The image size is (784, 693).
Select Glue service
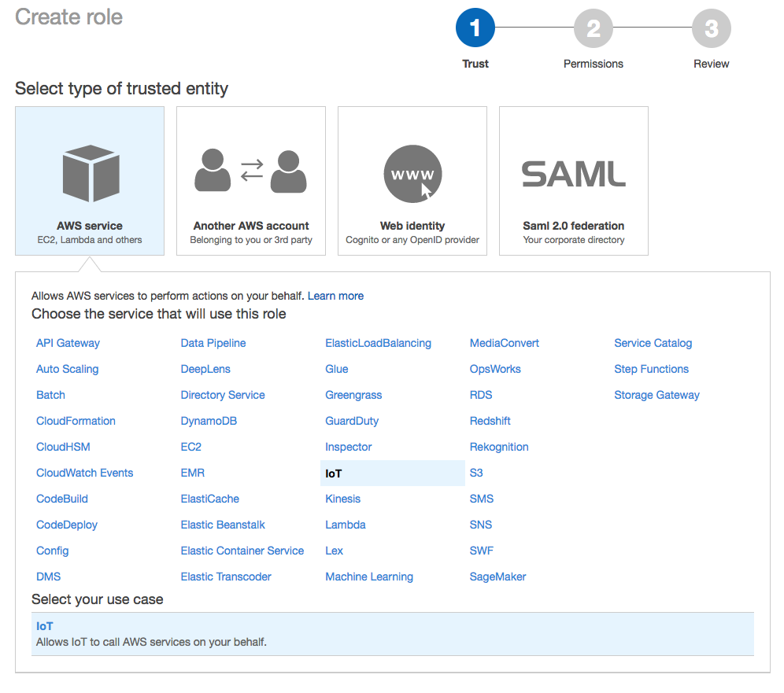point(337,369)
